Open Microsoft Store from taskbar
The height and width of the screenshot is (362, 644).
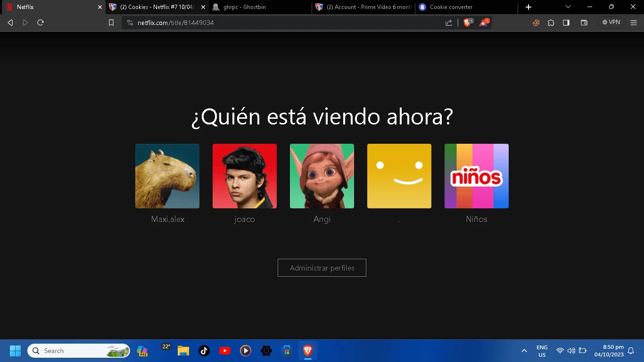tap(287, 351)
